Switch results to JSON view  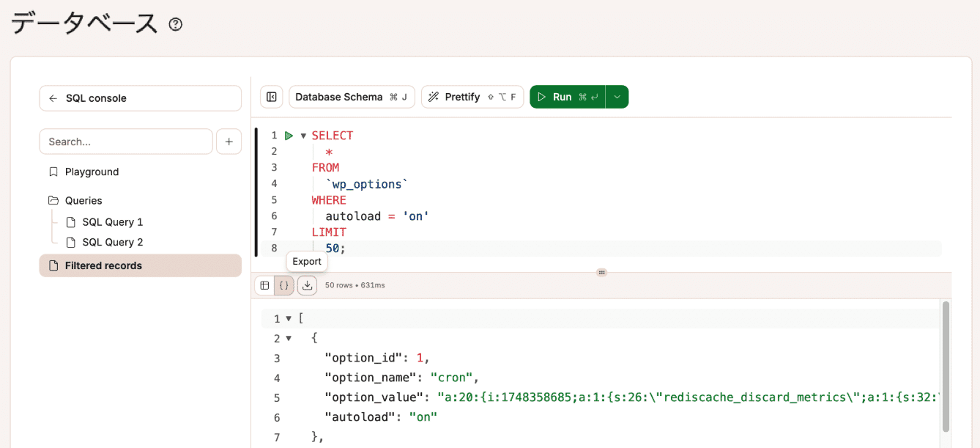[x=284, y=285]
